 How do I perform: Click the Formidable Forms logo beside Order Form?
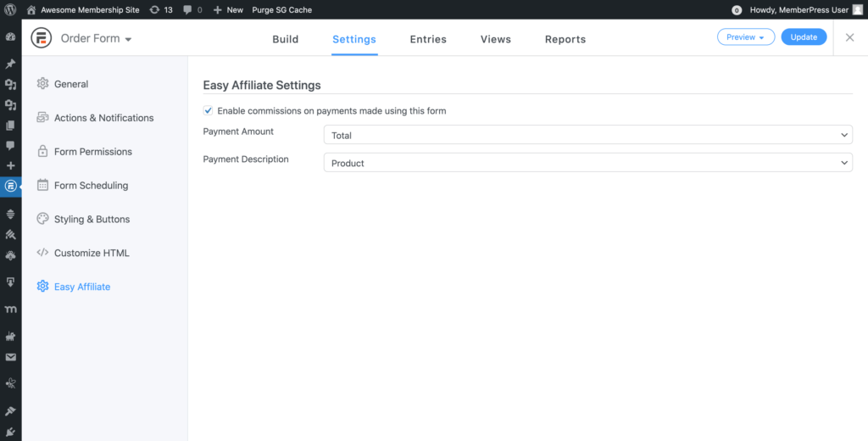point(41,38)
